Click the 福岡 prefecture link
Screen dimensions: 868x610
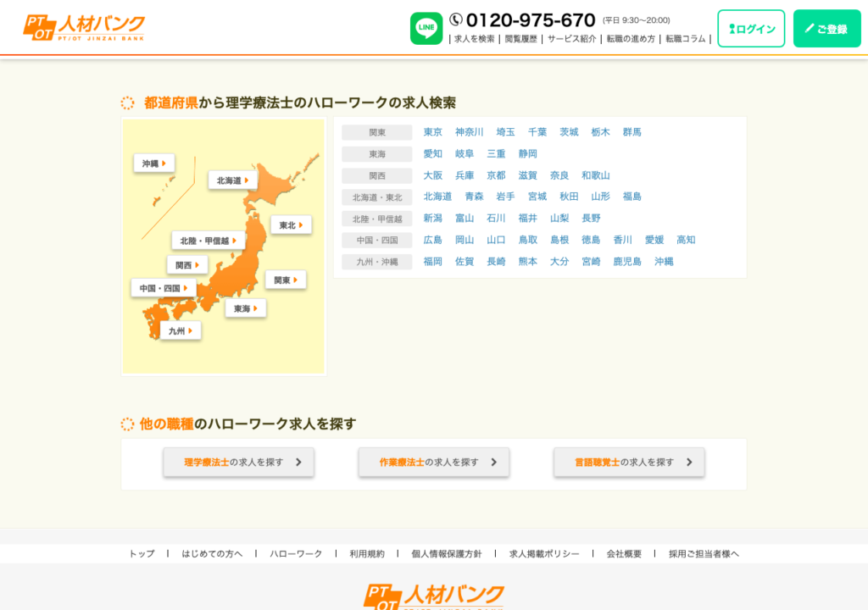[432, 261]
